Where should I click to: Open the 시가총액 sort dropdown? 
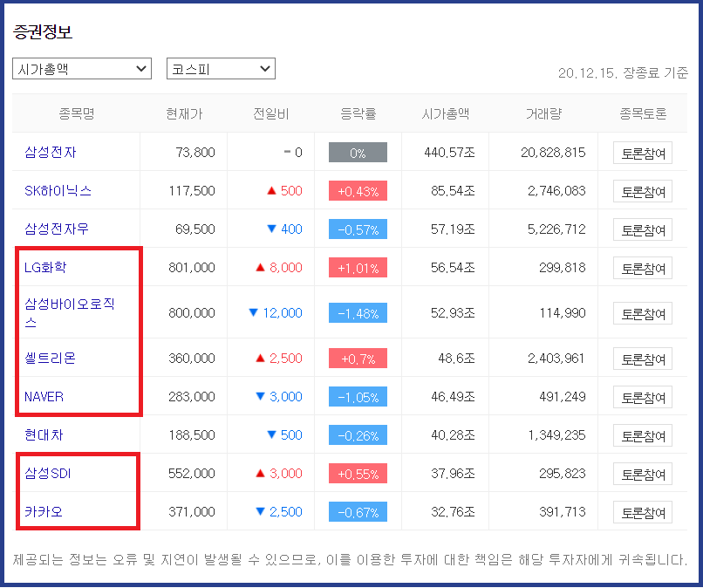[x=82, y=69]
